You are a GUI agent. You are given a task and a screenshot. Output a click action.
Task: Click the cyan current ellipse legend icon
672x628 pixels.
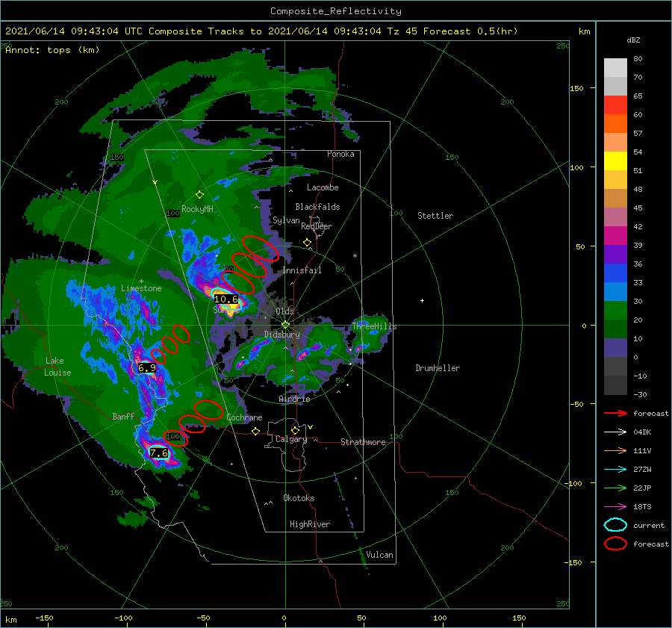click(615, 525)
